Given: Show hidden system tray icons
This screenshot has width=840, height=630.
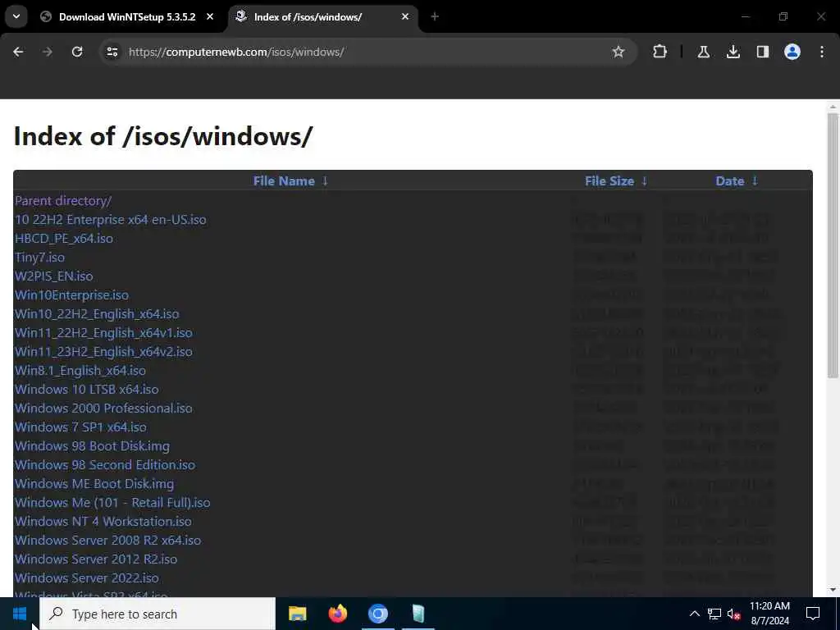Looking at the screenshot, I should (x=694, y=614).
